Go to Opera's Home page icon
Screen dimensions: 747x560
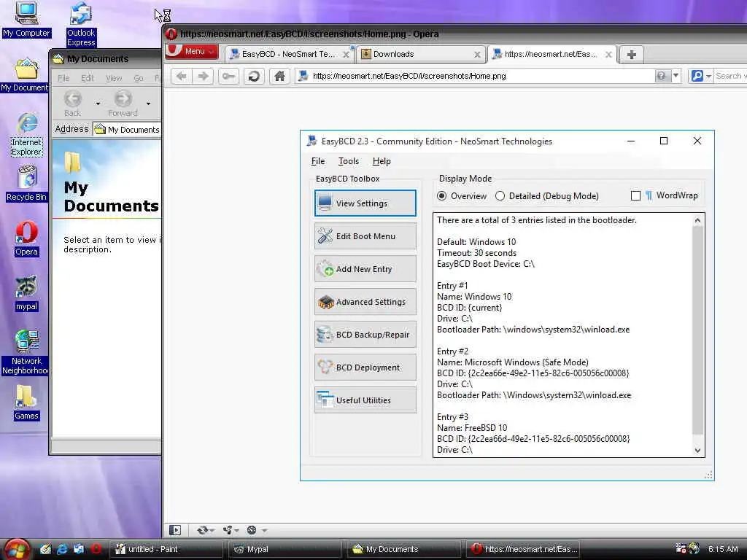[x=279, y=76]
